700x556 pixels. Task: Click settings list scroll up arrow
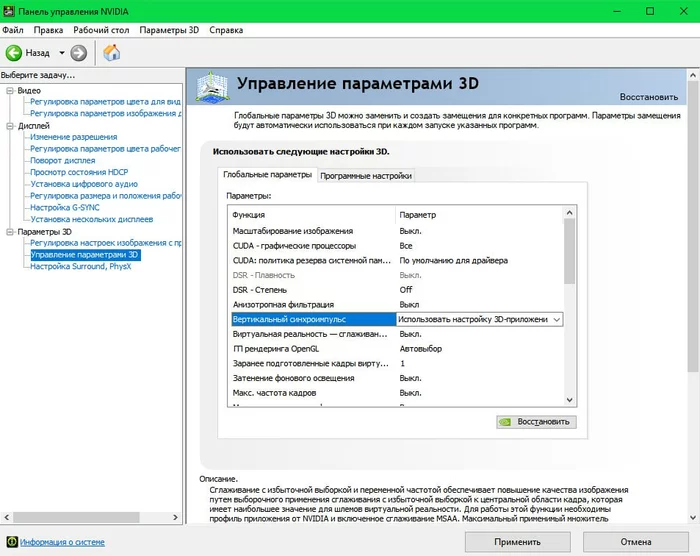pyautogui.click(x=569, y=213)
